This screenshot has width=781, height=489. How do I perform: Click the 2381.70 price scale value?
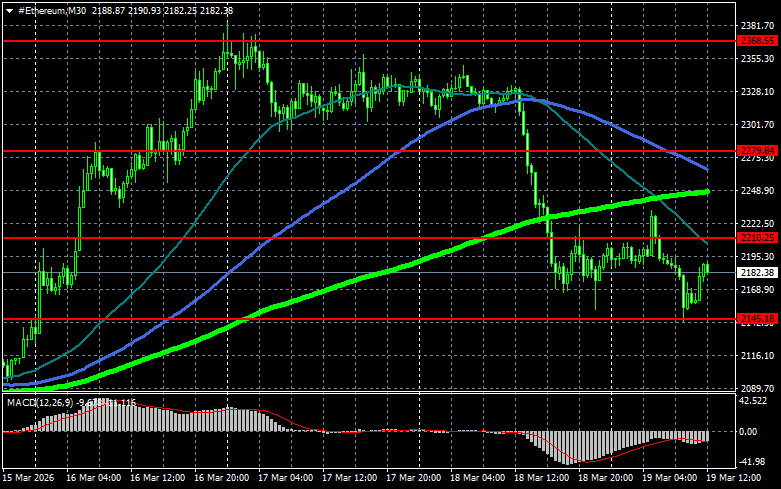click(x=757, y=26)
